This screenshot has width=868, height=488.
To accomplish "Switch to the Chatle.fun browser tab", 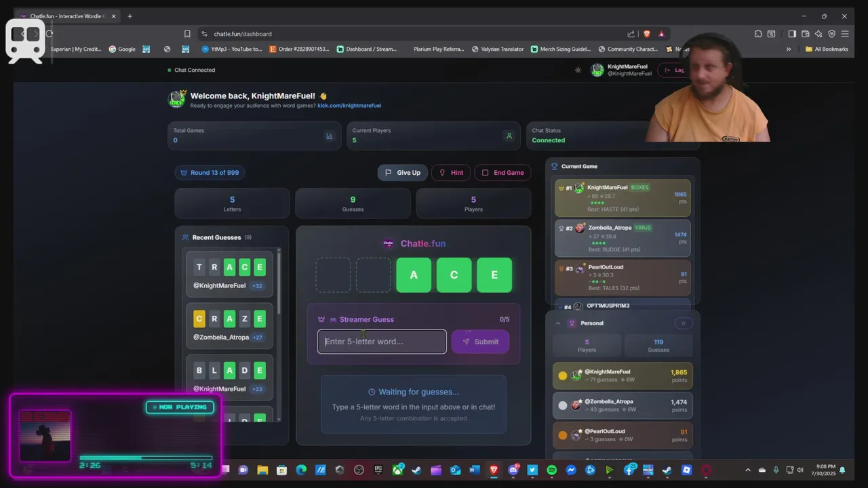I will (68, 16).
